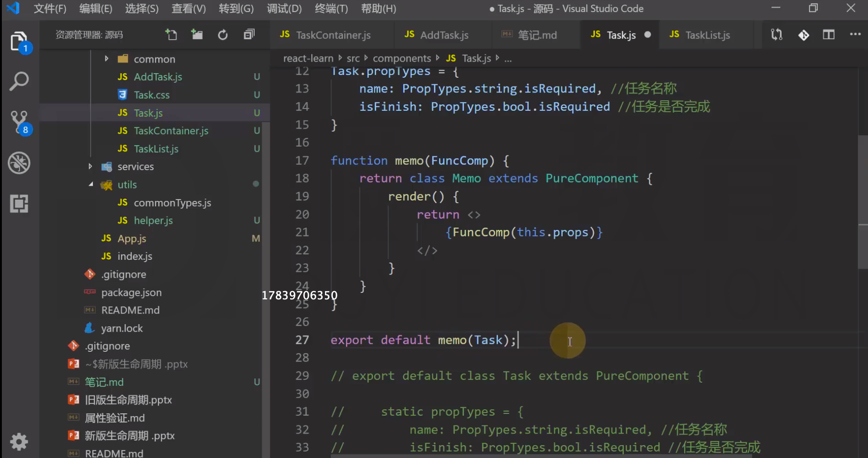Close the unsaved Task.js tab dot

point(647,35)
